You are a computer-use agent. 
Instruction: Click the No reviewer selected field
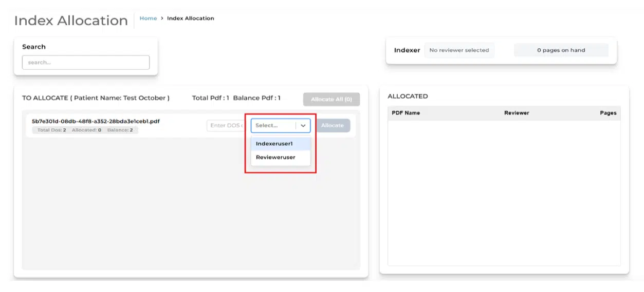(459, 50)
